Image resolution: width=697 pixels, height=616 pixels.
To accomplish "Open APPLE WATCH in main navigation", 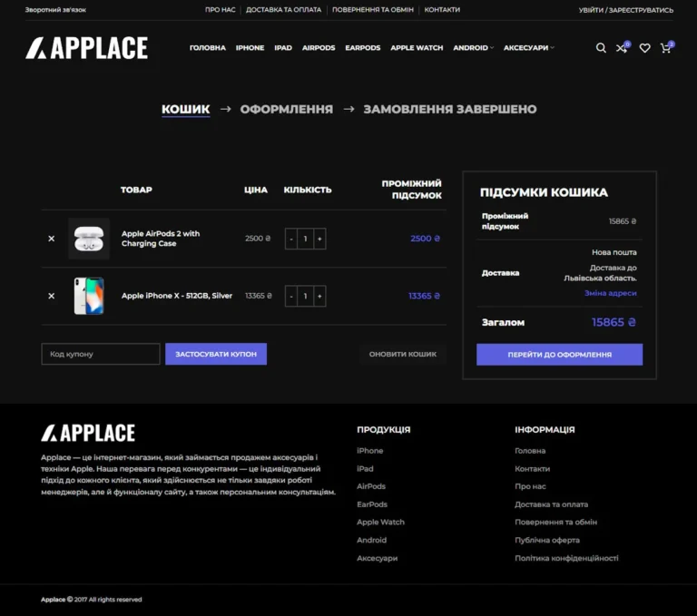I will (x=417, y=47).
